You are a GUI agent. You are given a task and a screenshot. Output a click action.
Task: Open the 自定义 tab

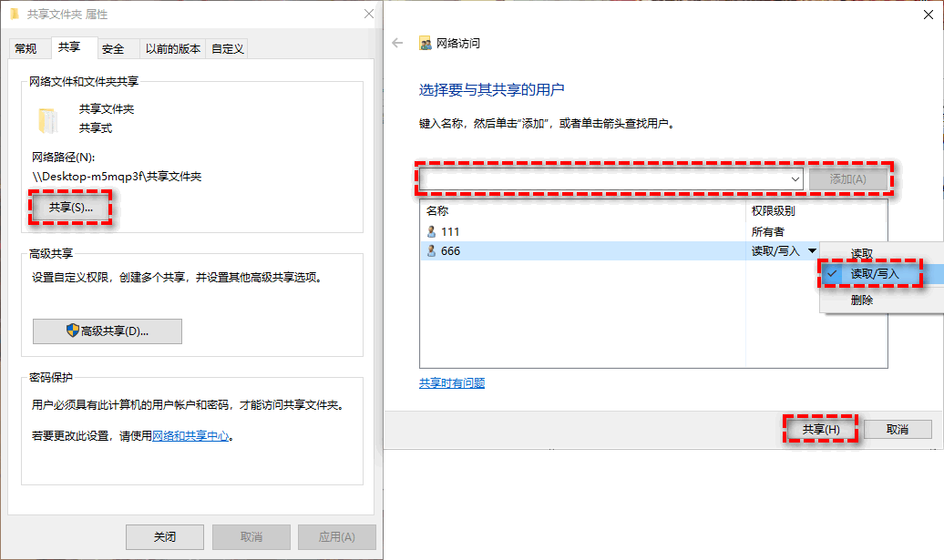230,48
